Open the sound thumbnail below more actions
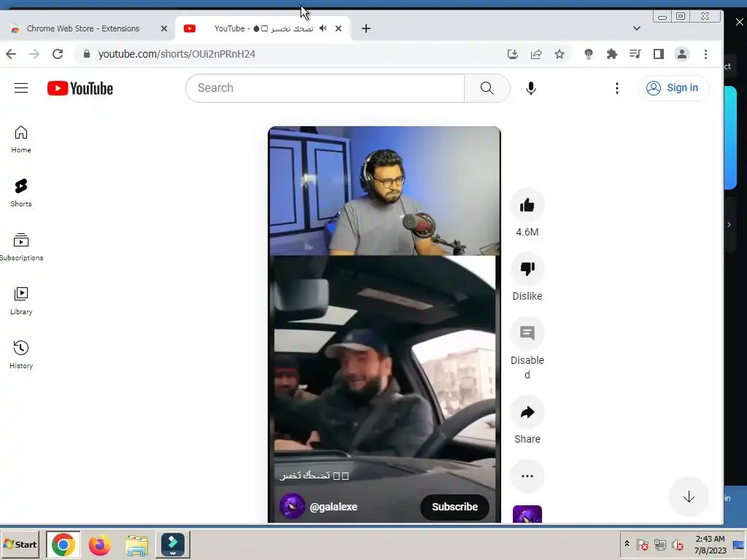The height and width of the screenshot is (560, 747). tap(527, 514)
